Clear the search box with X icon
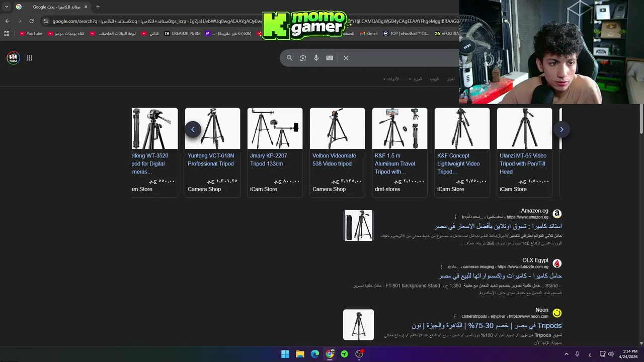 pyautogui.click(x=346, y=58)
